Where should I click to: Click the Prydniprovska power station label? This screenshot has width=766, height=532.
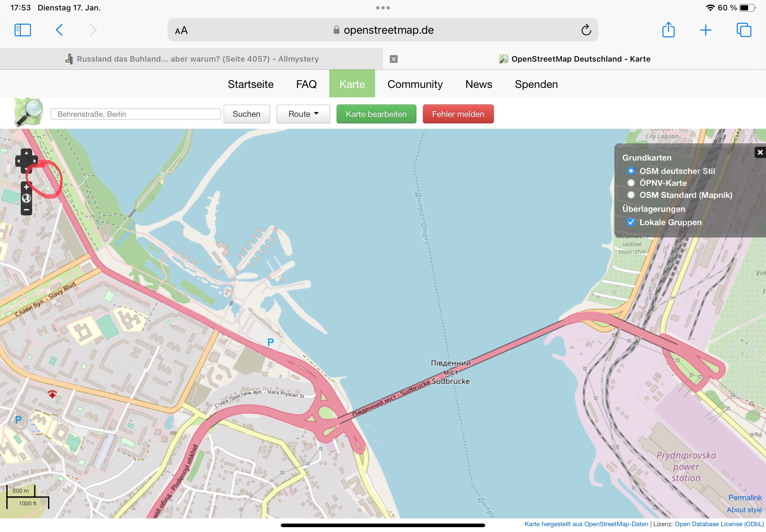click(686, 467)
